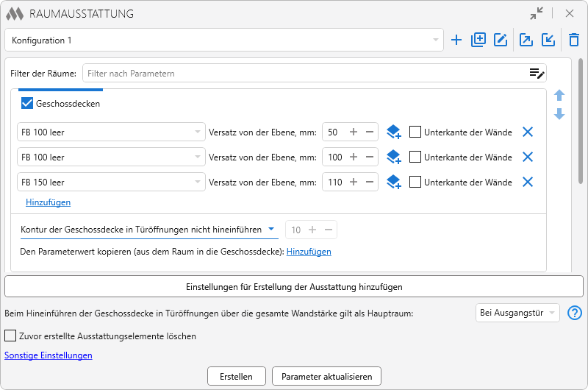
Task: Open the Konfiguration 1 dropdown
Action: [224, 40]
